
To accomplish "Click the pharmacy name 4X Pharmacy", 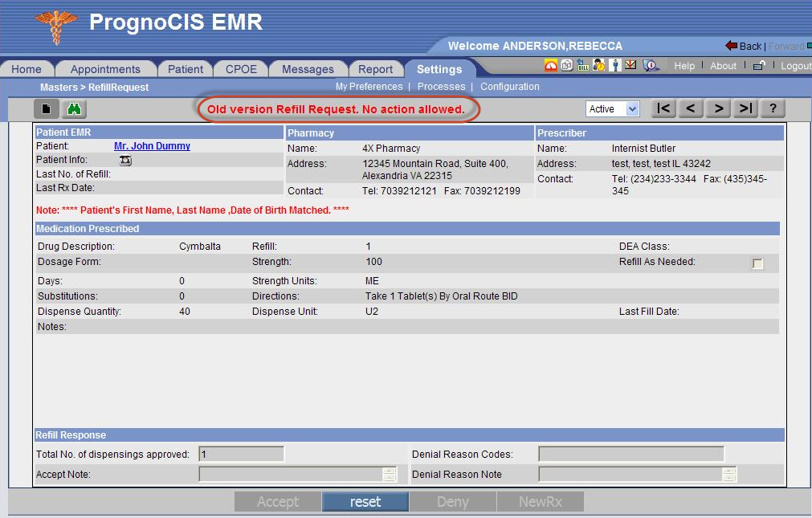I will [391, 149].
